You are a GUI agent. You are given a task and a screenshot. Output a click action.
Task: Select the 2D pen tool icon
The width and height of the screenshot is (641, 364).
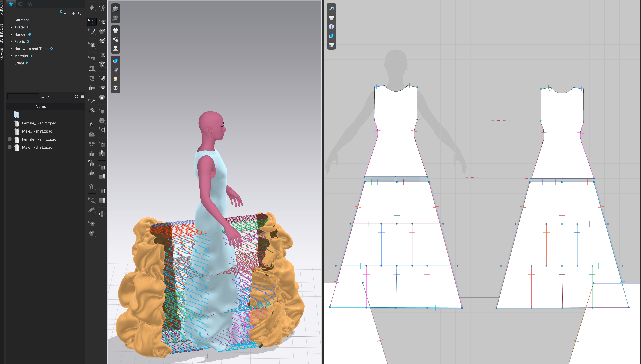tap(331, 9)
